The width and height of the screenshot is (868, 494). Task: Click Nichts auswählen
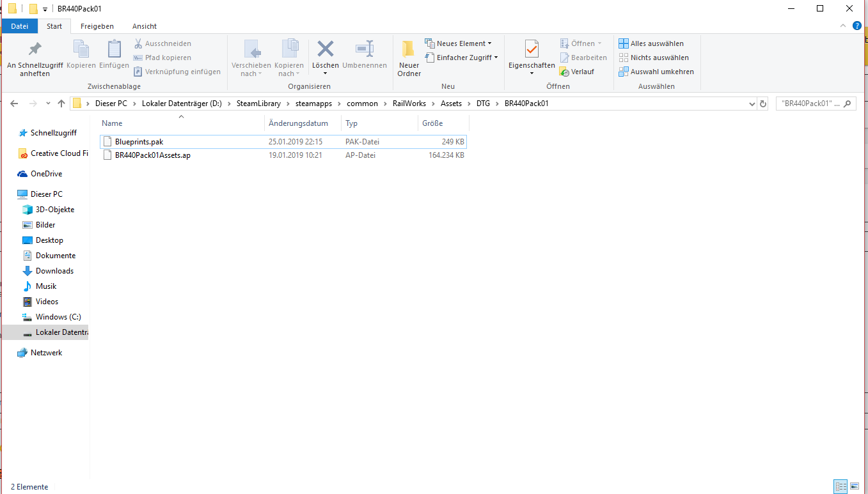654,58
